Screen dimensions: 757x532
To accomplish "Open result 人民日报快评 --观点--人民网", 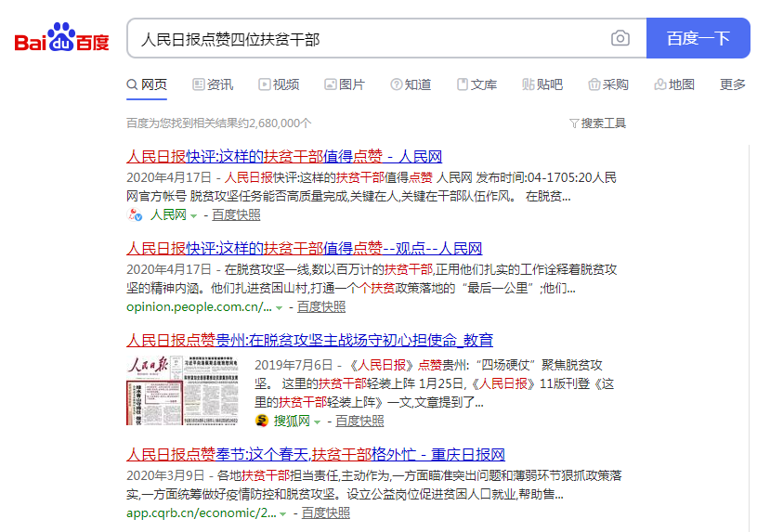I will tap(304, 248).
